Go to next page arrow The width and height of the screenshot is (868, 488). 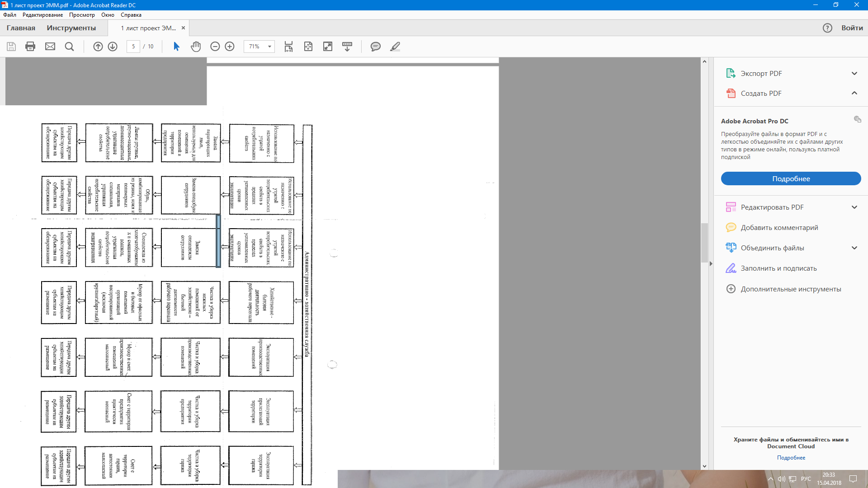pyautogui.click(x=113, y=47)
